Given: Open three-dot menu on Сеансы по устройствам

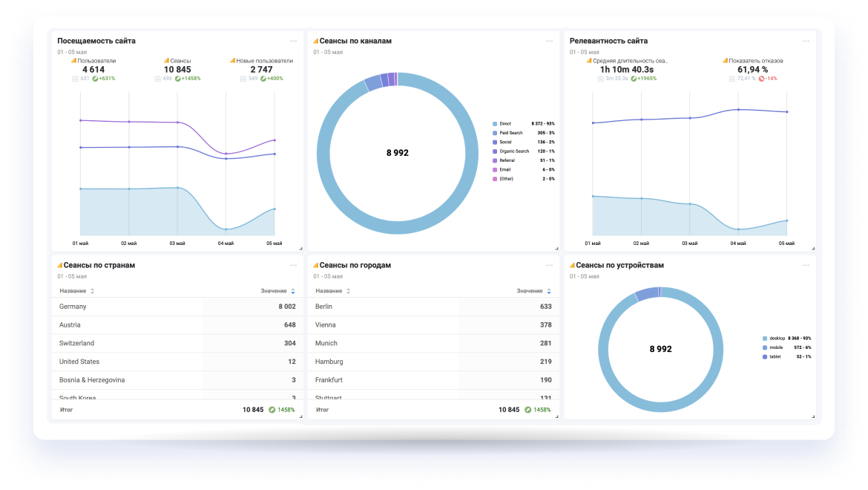Looking at the screenshot, I should (x=806, y=265).
